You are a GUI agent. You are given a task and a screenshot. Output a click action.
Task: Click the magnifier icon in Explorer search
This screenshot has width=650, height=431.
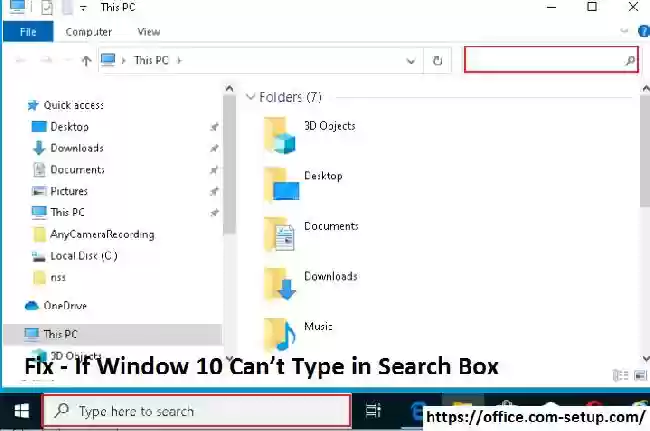tap(630, 61)
